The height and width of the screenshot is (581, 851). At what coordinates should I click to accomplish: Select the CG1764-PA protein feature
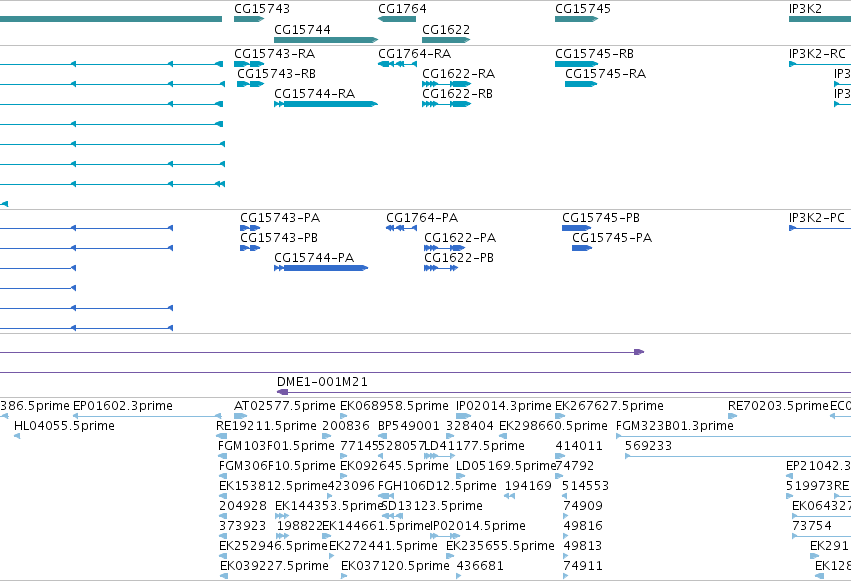(x=402, y=228)
